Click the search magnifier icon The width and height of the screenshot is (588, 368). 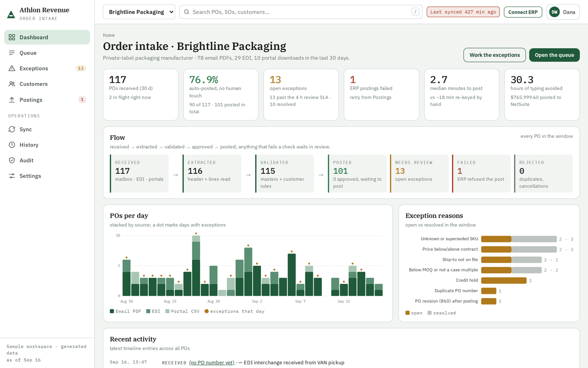pyautogui.click(x=187, y=12)
